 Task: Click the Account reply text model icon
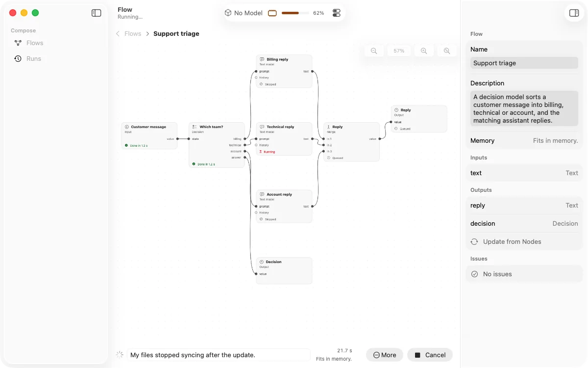click(262, 194)
